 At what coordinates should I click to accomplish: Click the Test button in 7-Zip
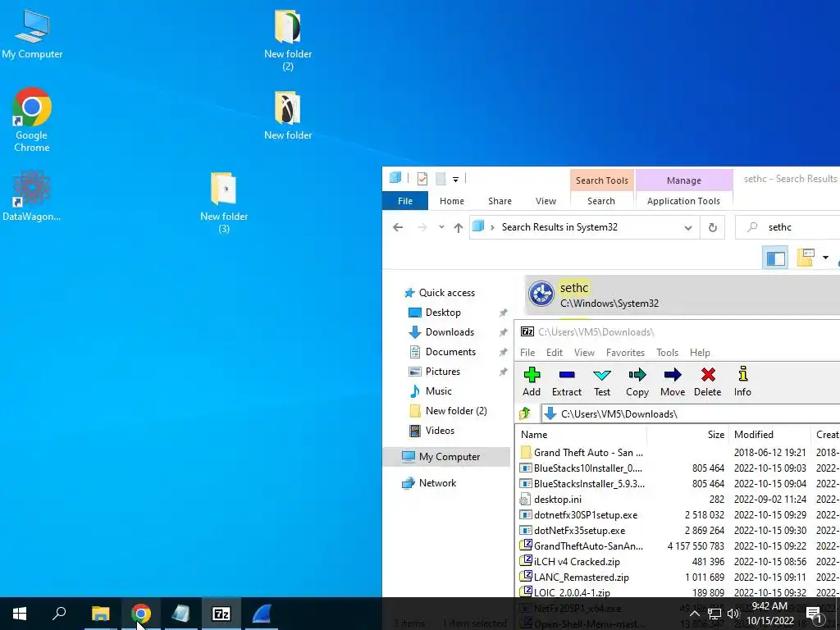[601, 382]
